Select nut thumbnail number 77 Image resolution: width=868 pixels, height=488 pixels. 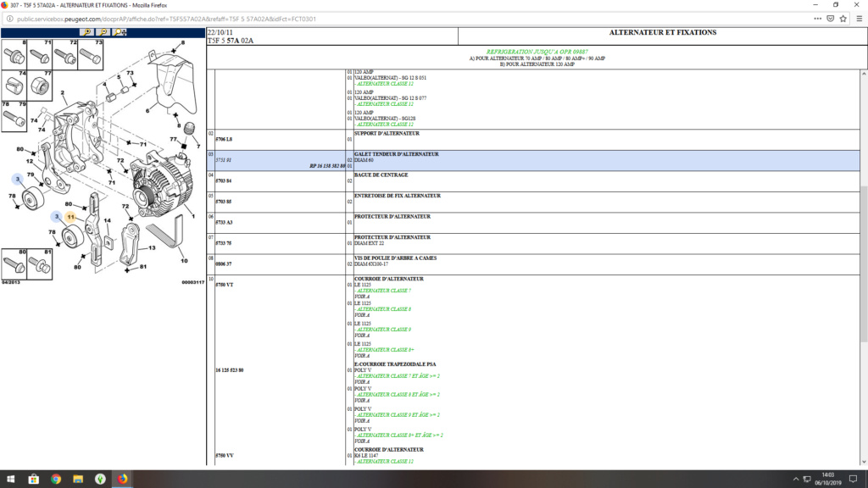[39, 86]
